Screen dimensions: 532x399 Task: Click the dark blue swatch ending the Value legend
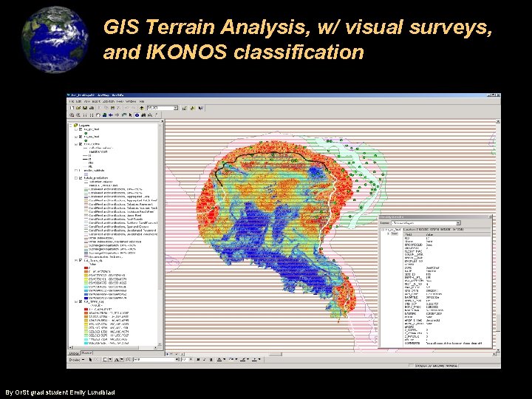click(86, 298)
